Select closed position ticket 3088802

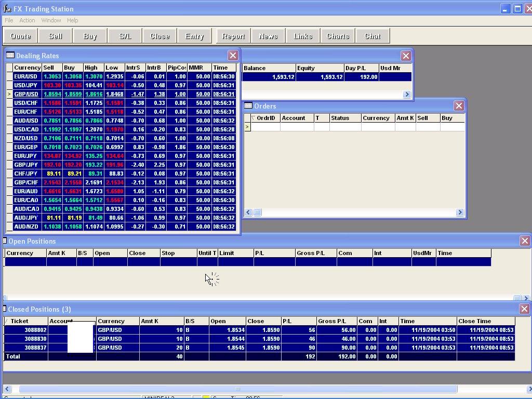(259, 330)
